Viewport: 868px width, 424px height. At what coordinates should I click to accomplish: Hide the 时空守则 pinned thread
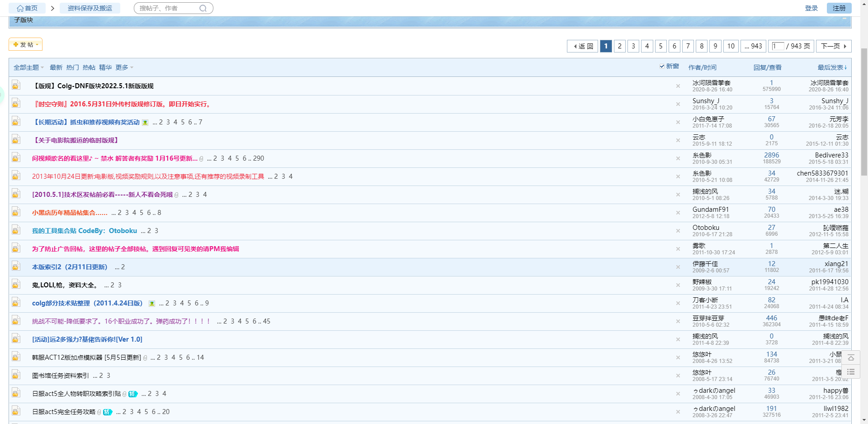pyautogui.click(x=678, y=104)
